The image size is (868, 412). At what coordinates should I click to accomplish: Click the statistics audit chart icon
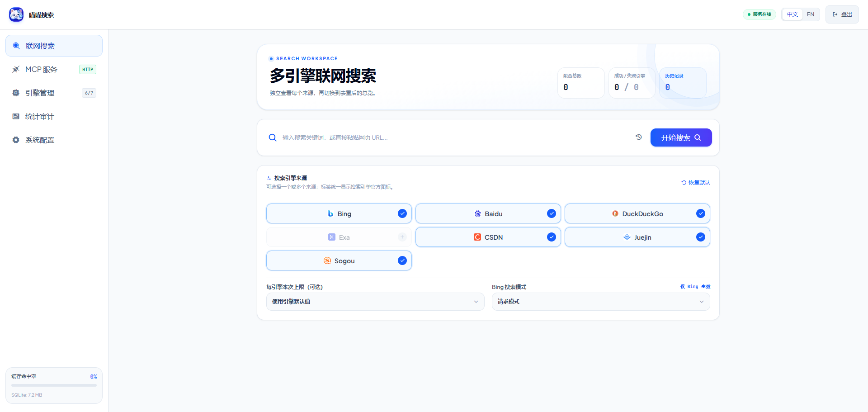(16, 116)
